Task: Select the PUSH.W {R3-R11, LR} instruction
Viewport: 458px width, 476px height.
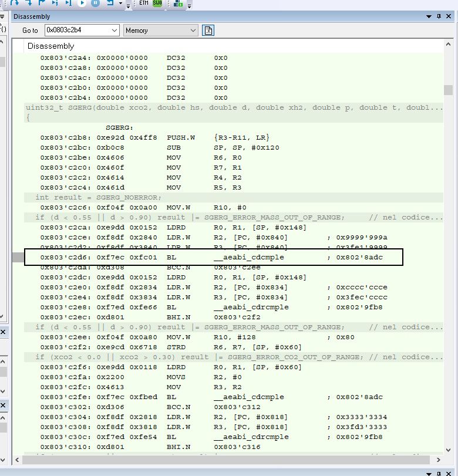Action: click(234, 137)
